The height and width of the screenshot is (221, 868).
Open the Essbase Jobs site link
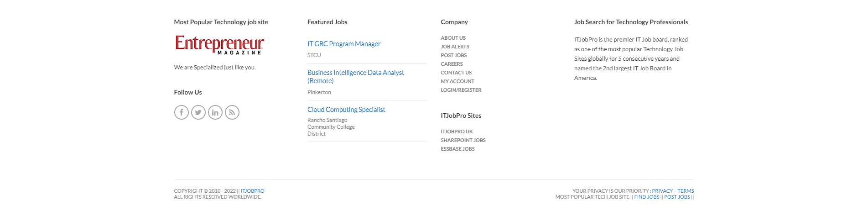(x=457, y=149)
